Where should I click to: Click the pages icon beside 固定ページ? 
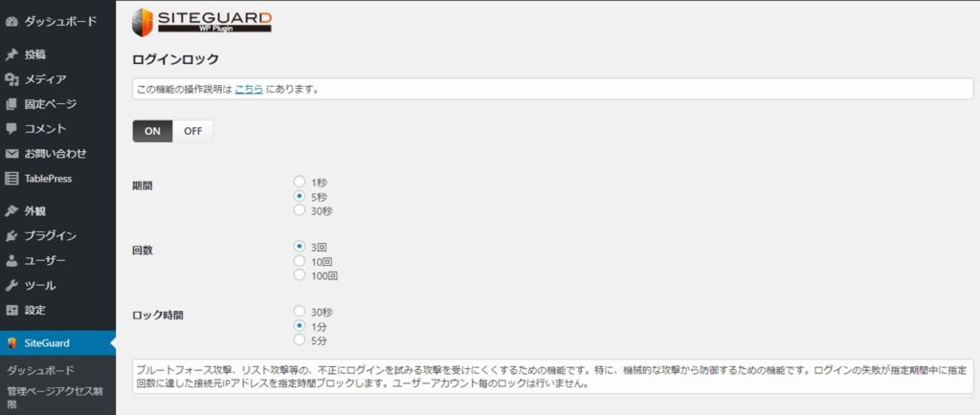pos(11,104)
